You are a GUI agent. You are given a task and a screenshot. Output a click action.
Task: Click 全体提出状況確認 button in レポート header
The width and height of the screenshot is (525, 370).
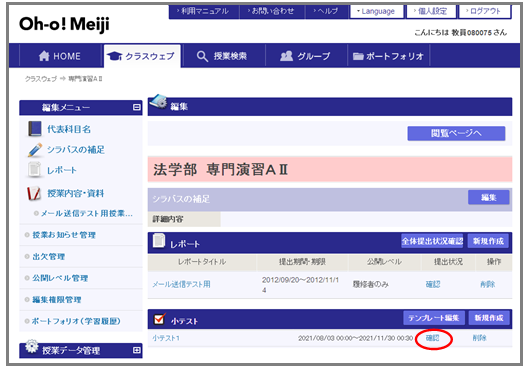pos(432,241)
